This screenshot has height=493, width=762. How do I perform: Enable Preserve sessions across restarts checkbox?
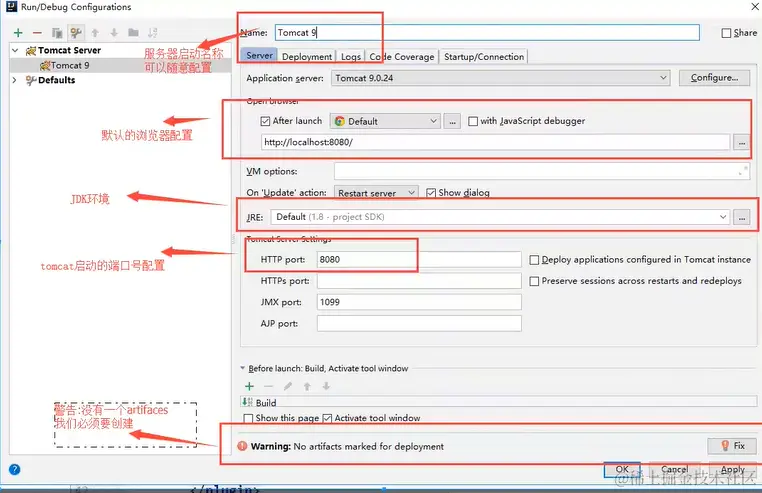(534, 281)
